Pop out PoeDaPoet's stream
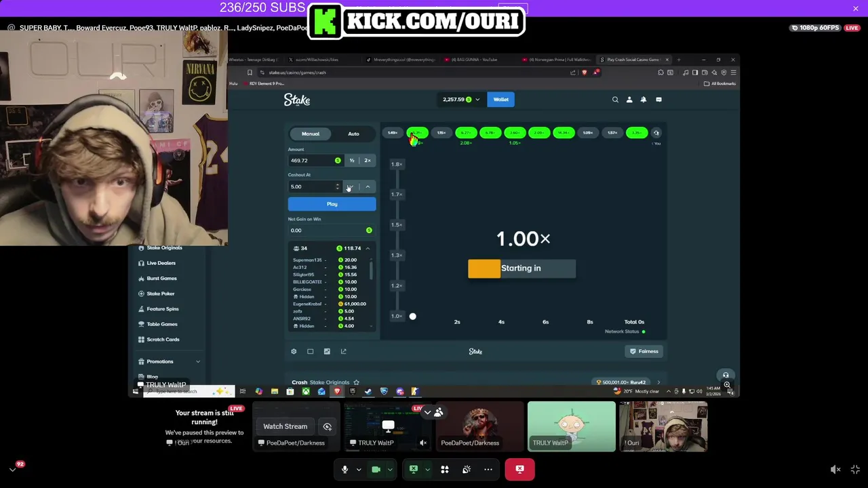The image size is (868, 488). tap(328, 426)
